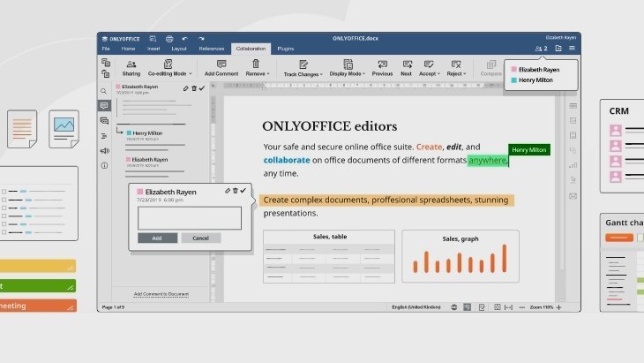The image size is (644, 363).
Task: Click Add Comment to Document link
Action: coord(161,294)
